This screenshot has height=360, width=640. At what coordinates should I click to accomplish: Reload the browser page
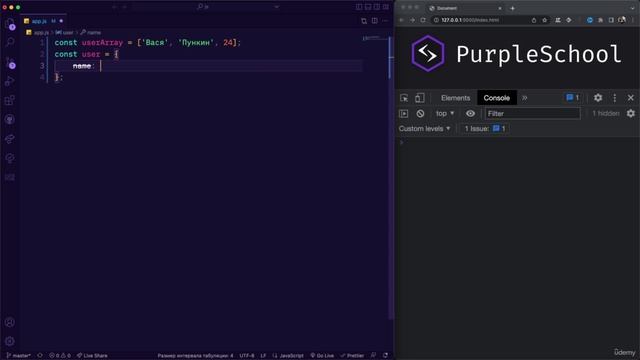tap(423, 20)
